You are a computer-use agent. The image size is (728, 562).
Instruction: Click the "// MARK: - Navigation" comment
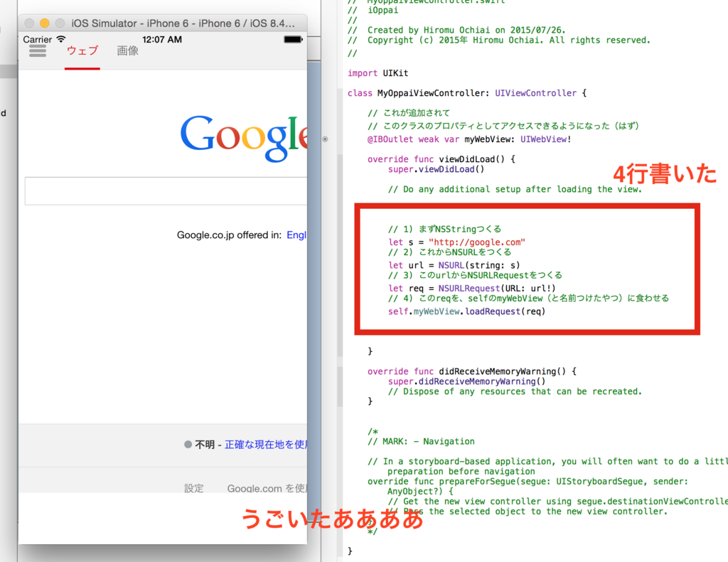coord(421,441)
